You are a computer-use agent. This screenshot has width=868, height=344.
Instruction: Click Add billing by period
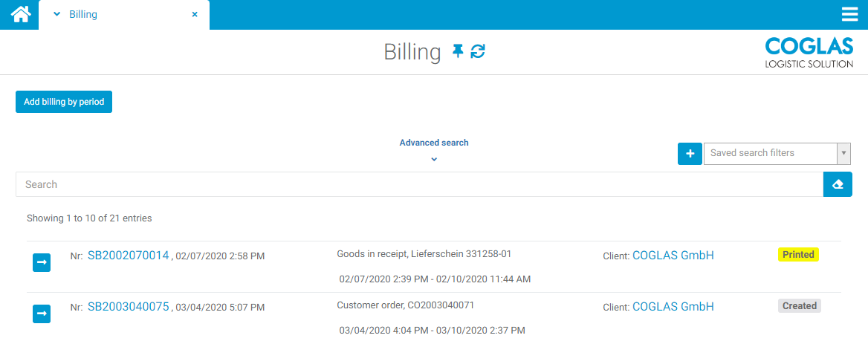point(64,102)
